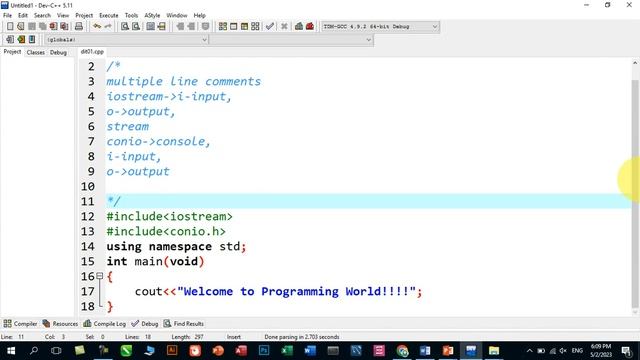Switch to the Classes side tab

pos(36,52)
